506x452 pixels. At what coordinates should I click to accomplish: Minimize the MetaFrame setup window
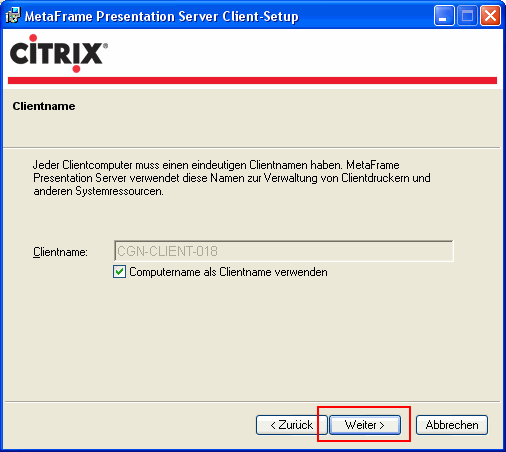444,16
